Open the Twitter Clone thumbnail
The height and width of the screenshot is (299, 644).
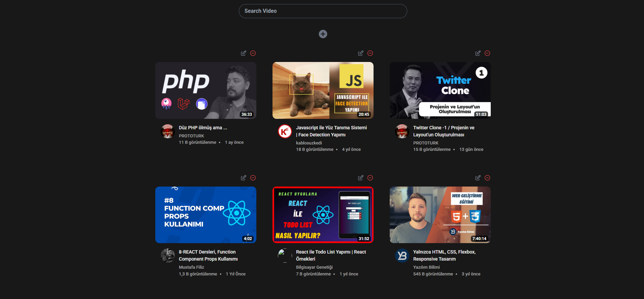pos(440,90)
